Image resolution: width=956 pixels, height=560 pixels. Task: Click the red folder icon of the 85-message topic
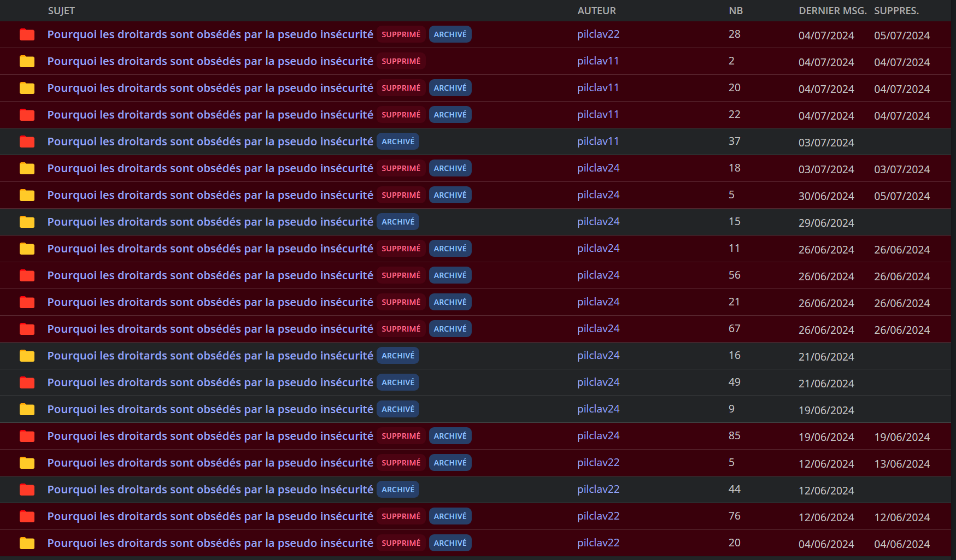coord(27,436)
